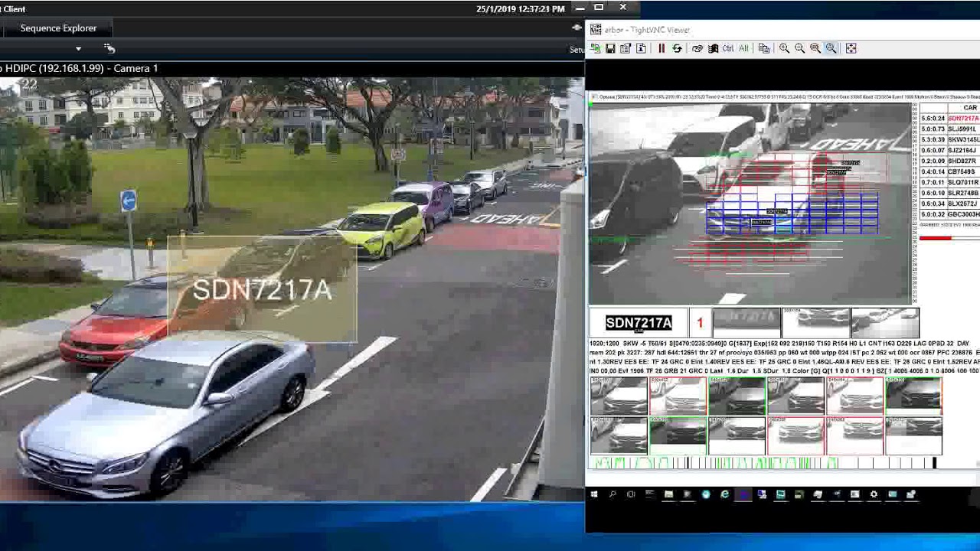980x551 pixels.
Task: Open Connection Options in TightVNC toolbar
Action: point(626,48)
